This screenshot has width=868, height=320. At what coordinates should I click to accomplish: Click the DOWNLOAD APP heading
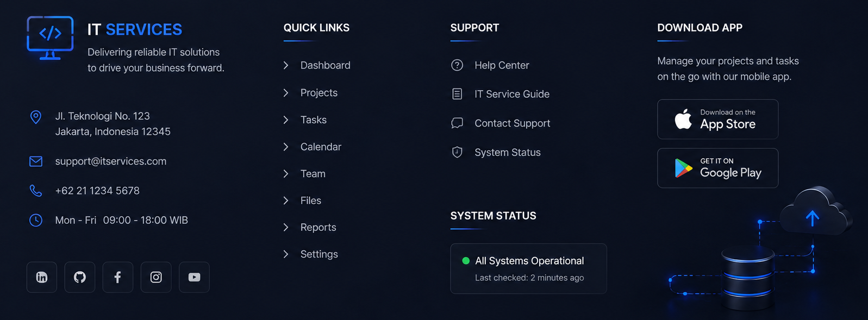700,28
